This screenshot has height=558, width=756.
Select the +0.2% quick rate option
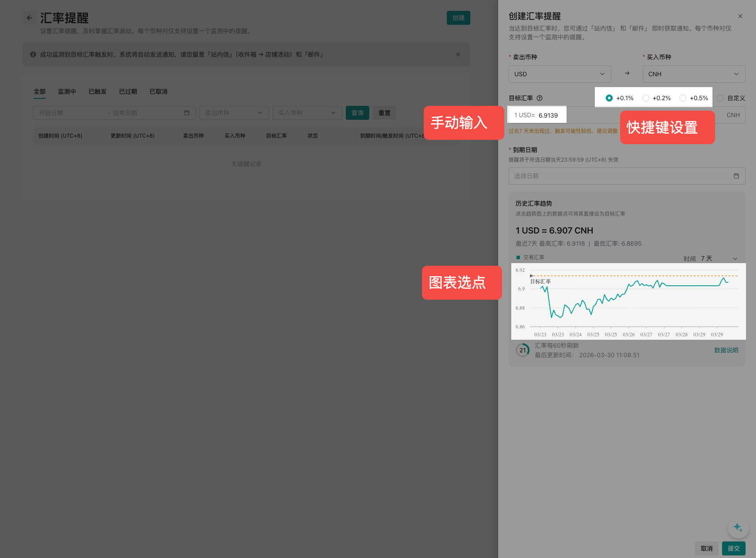click(x=646, y=98)
